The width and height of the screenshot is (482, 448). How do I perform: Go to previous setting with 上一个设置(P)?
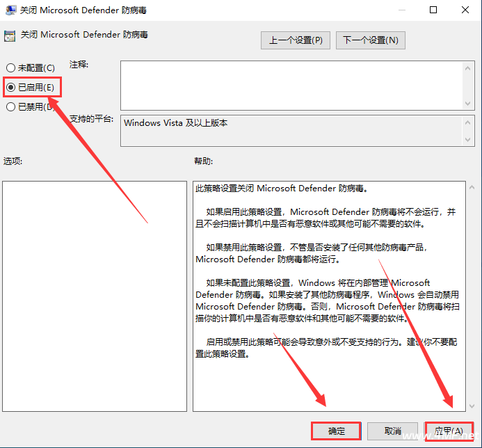pyautogui.click(x=296, y=40)
